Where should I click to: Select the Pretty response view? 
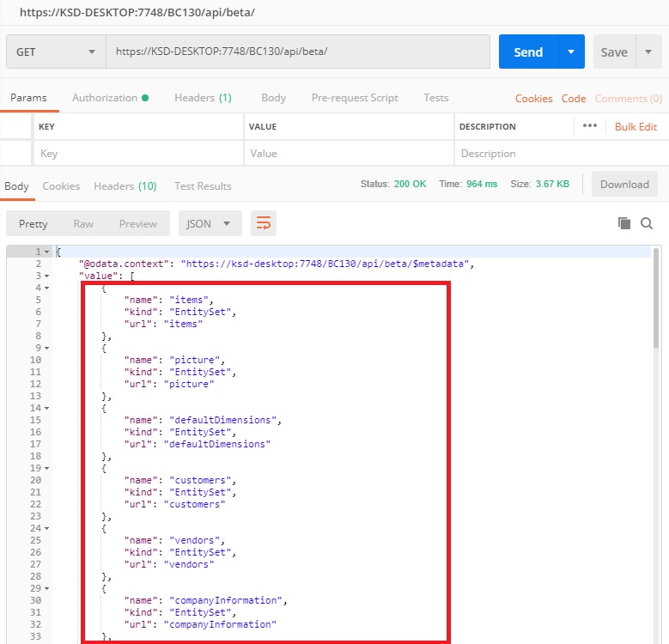click(x=33, y=223)
